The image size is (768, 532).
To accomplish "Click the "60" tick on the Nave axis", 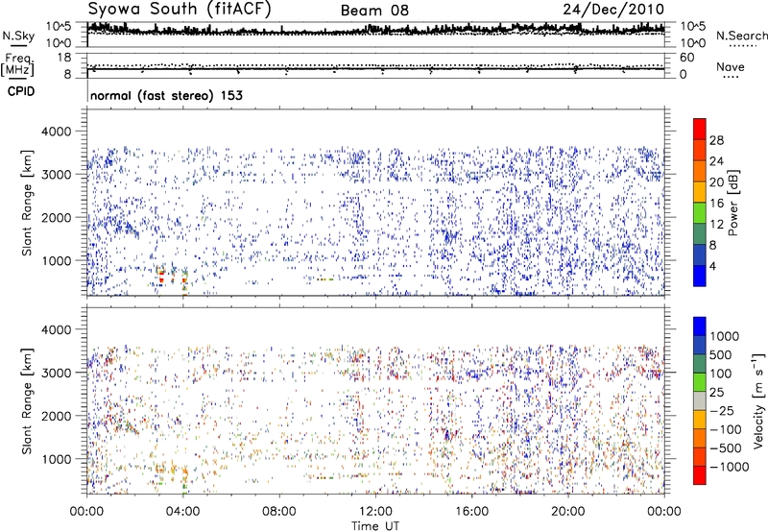I will [686, 58].
